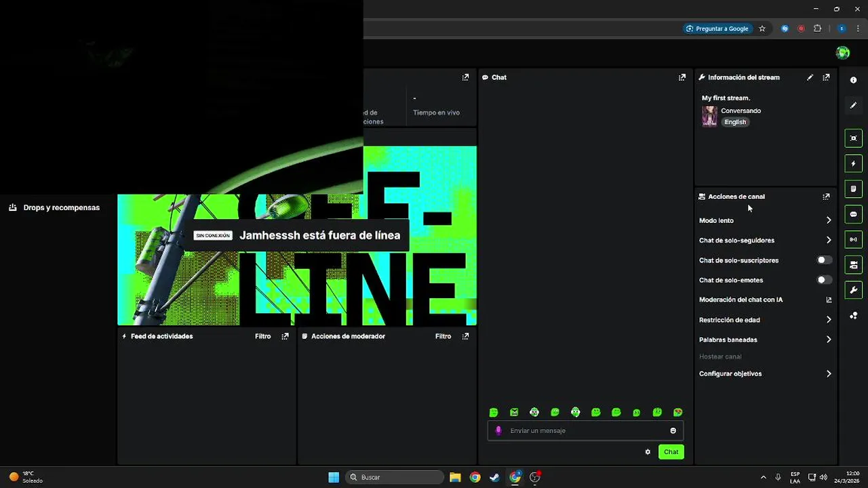The height and width of the screenshot is (488, 868).
Task: Click the Conversando category thumbnail
Action: (x=709, y=116)
